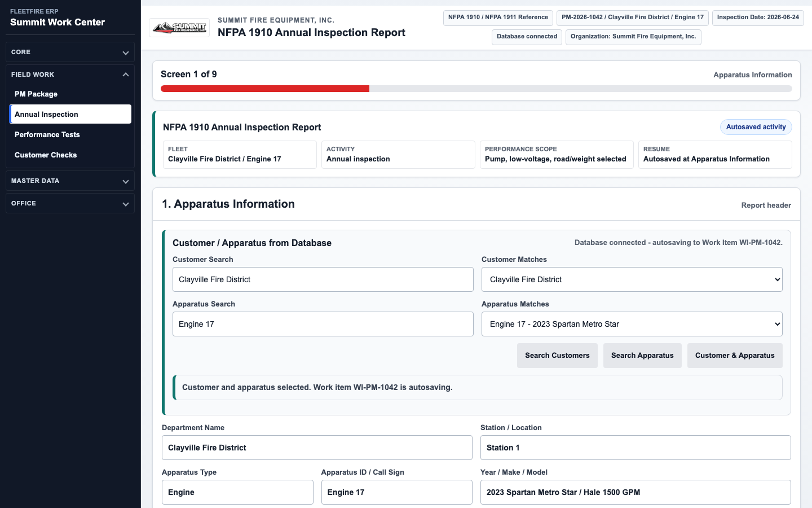Click the Organization: Summit Fire Equipment chip
Image resolution: width=812 pixels, height=508 pixels.
click(x=633, y=37)
